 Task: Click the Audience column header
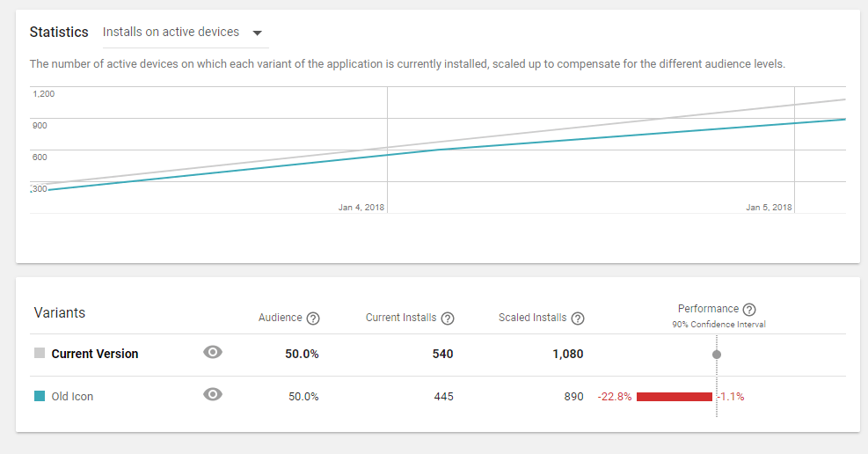click(x=281, y=318)
